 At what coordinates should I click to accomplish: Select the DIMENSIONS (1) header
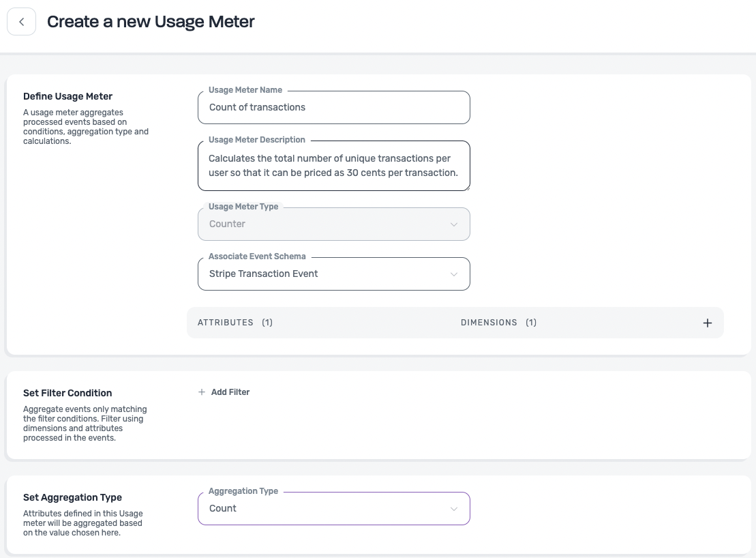click(x=498, y=323)
